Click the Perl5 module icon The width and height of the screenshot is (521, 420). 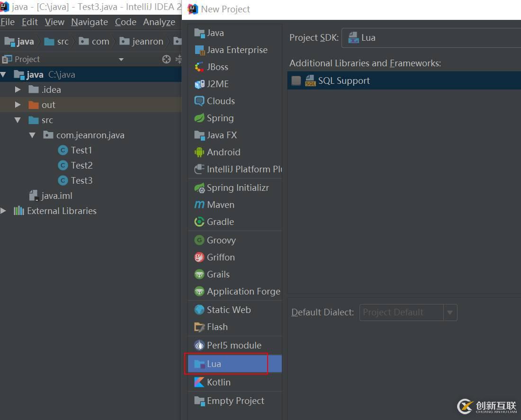click(199, 345)
